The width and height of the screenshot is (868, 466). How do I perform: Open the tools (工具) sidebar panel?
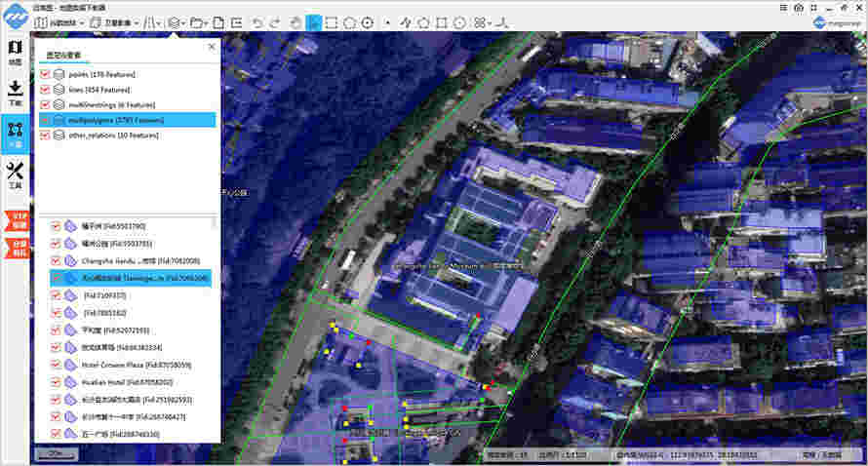pyautogui.click(x=15, y=176)
